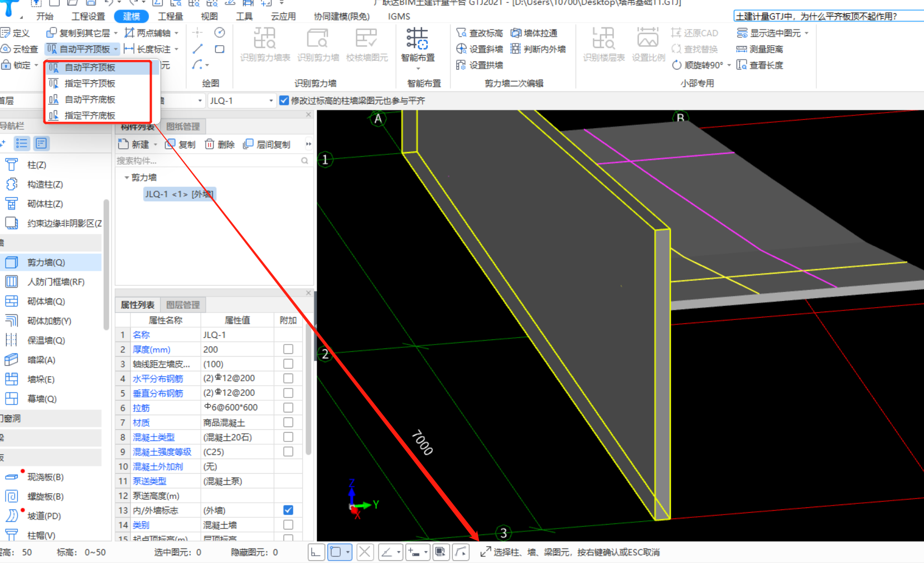Viewport: 924px width, 563px height.
Task: Click the 校核墙图元 tool icon
Action: pyautogui.click(x=366, y=45)
